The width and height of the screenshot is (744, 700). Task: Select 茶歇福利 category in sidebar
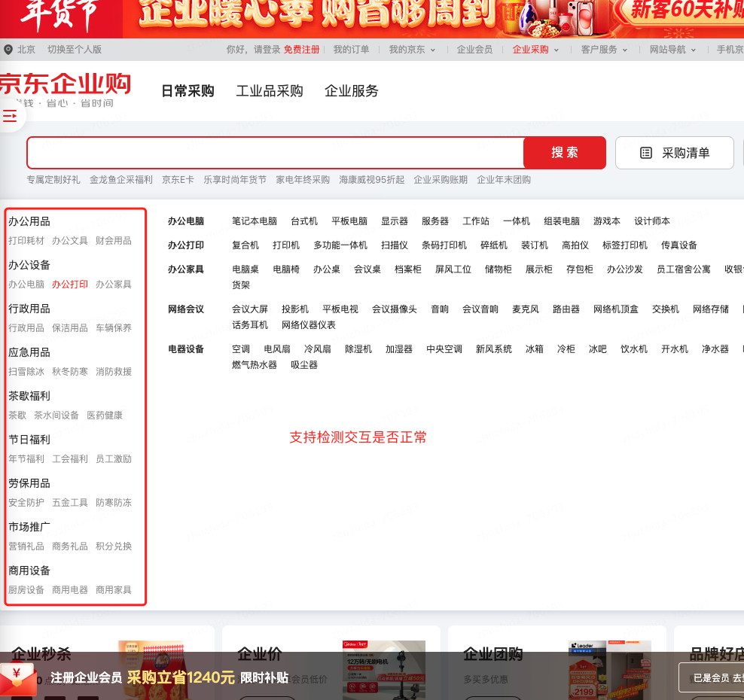pos(29,396)
